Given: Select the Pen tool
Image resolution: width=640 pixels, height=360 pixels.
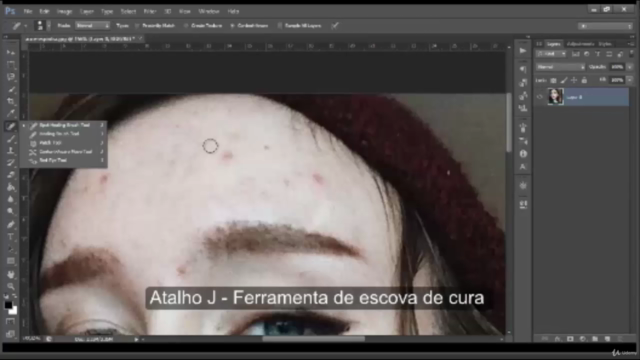Looking at the screenshot, I should [x=11, y=224].
